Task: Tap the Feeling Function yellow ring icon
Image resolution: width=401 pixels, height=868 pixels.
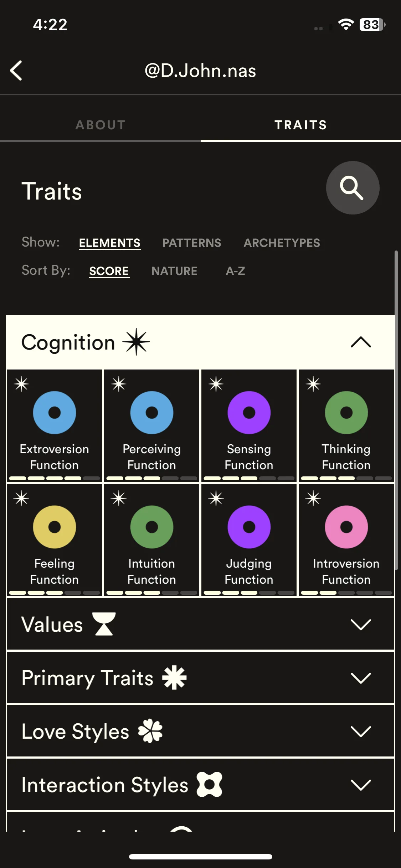Action: tap(55, 527)
